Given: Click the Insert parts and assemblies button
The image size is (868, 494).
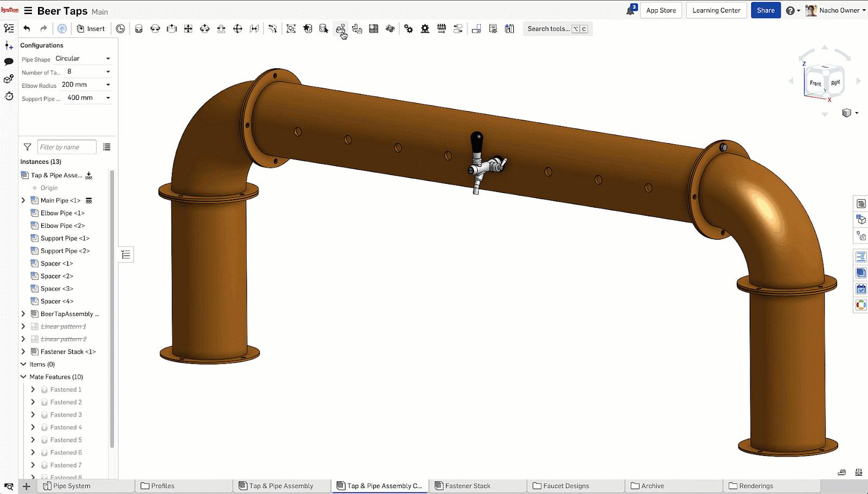Looking at the screenshot, I should (91, 29).
